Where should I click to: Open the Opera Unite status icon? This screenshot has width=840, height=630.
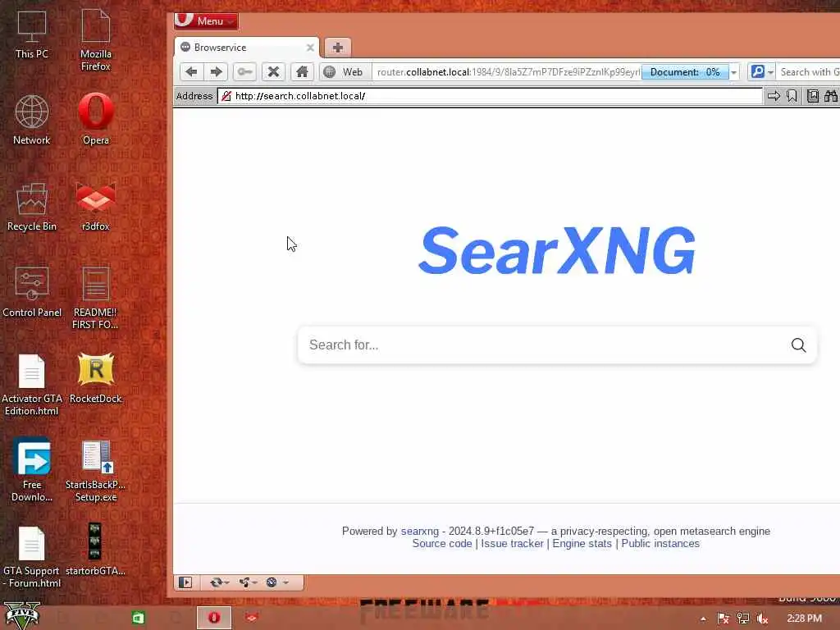[244, 582]
